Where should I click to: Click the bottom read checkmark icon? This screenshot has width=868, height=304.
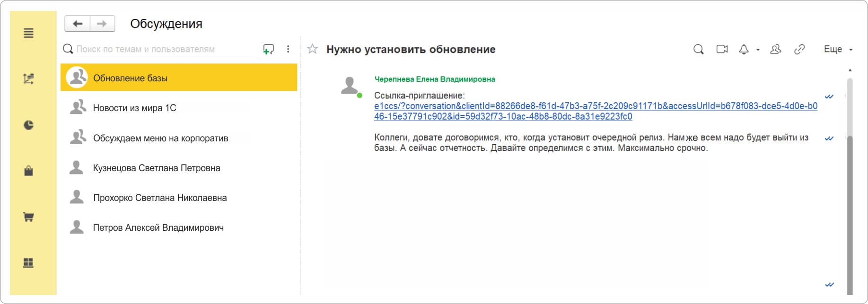(x=829, y=285)
